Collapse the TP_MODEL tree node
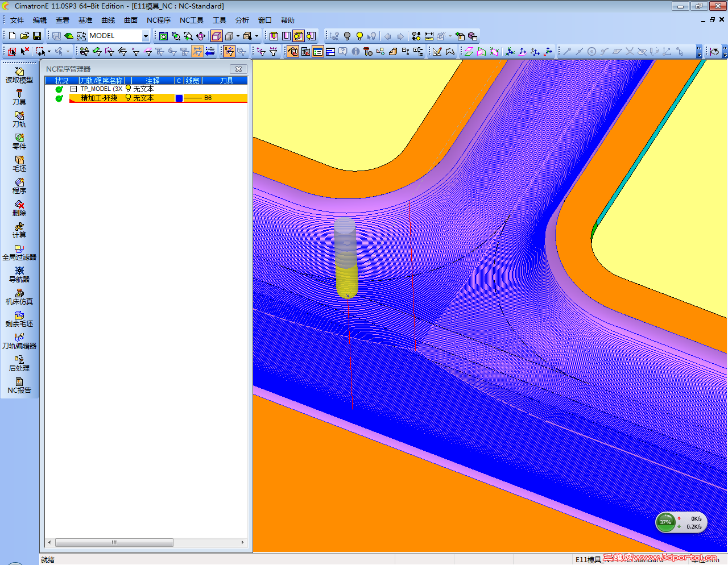 click(73, 89)
